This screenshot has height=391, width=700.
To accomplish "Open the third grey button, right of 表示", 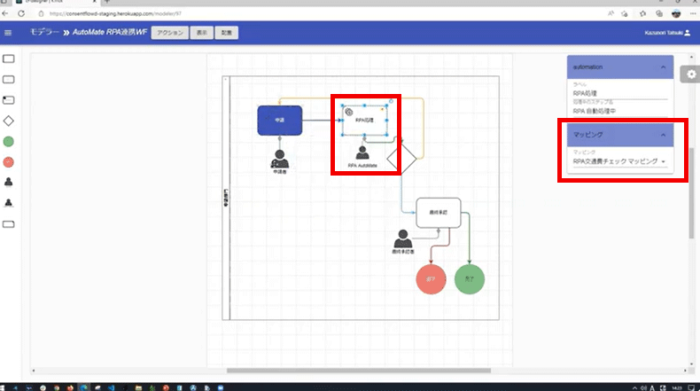I will (227, 33).
